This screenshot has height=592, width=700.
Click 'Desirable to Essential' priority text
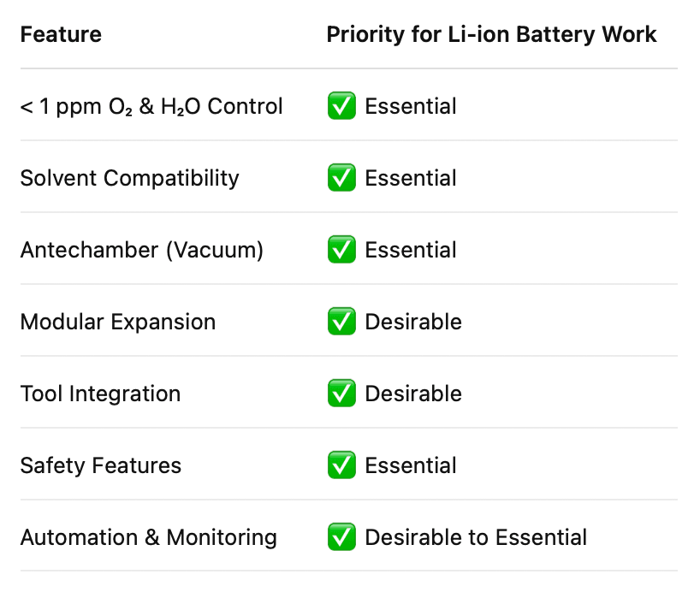pos(476,537)
